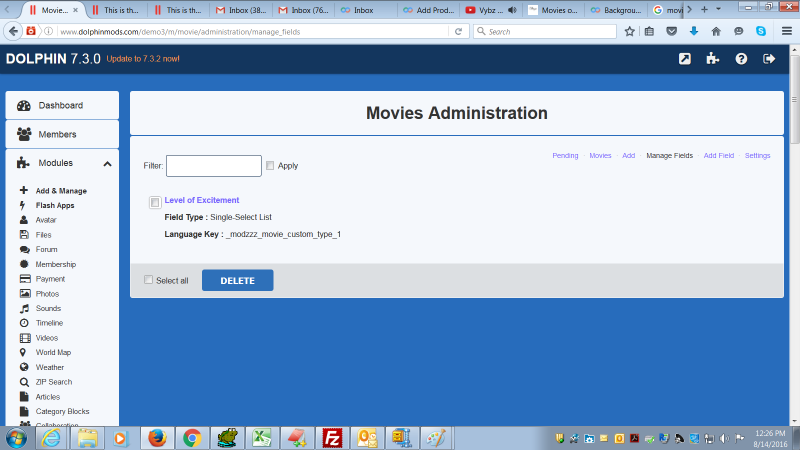Open the ZIP Search module

coord(54,382)
